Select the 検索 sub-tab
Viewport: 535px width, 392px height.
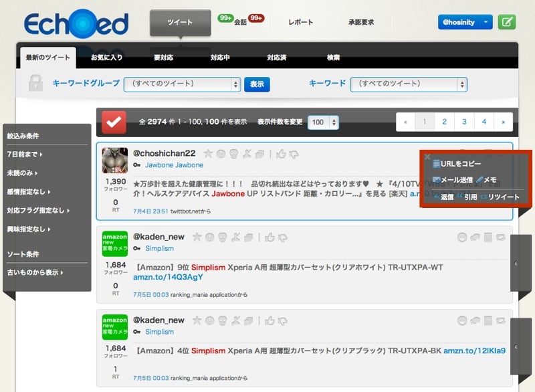point(333,58)
